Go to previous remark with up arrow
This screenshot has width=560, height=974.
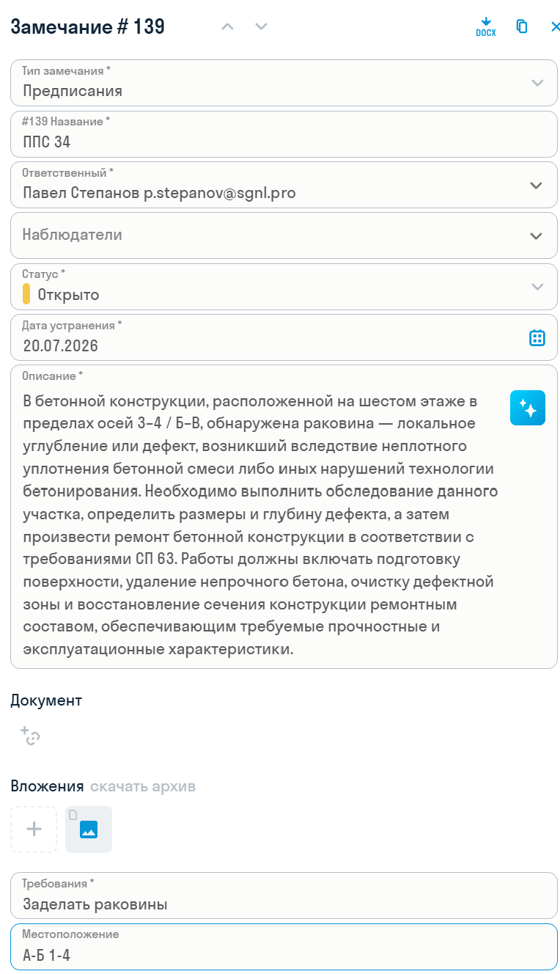pos(227,26)
